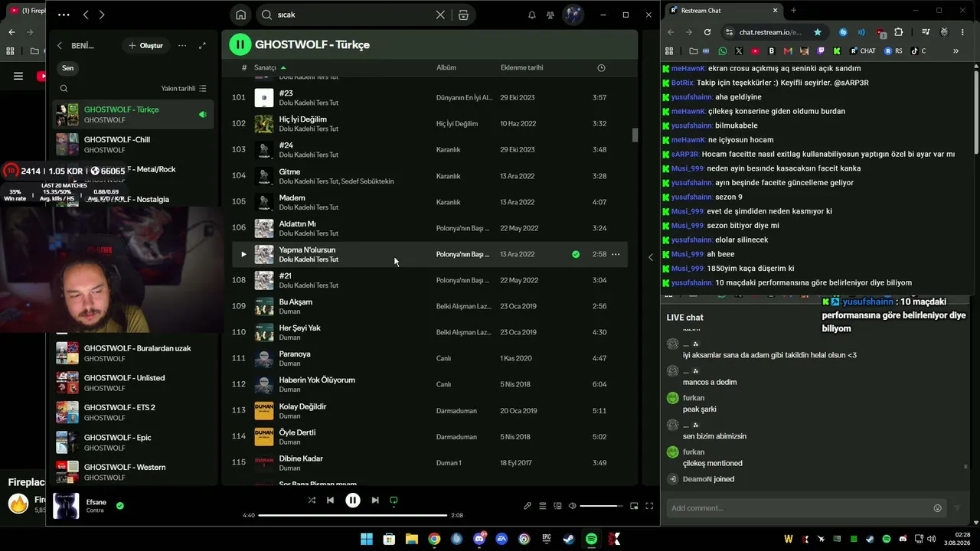Open Browse icon beside Spotify search box

coord(463,15)
